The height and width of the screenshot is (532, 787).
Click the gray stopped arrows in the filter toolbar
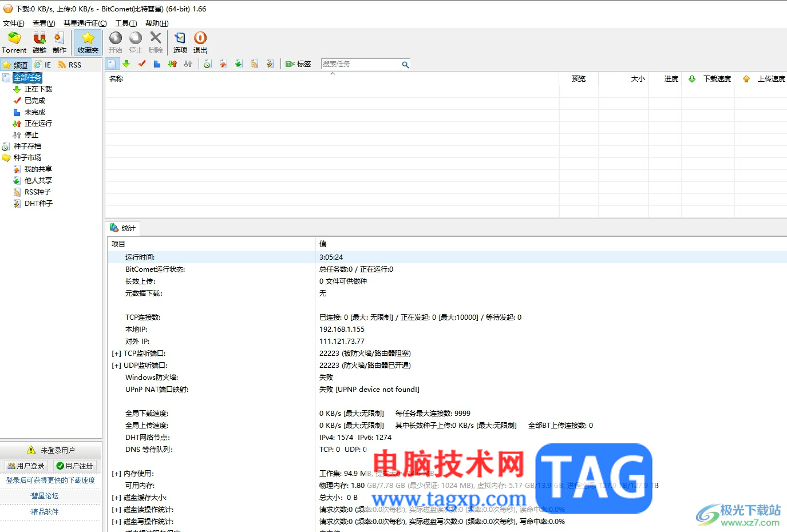(188, 64)
